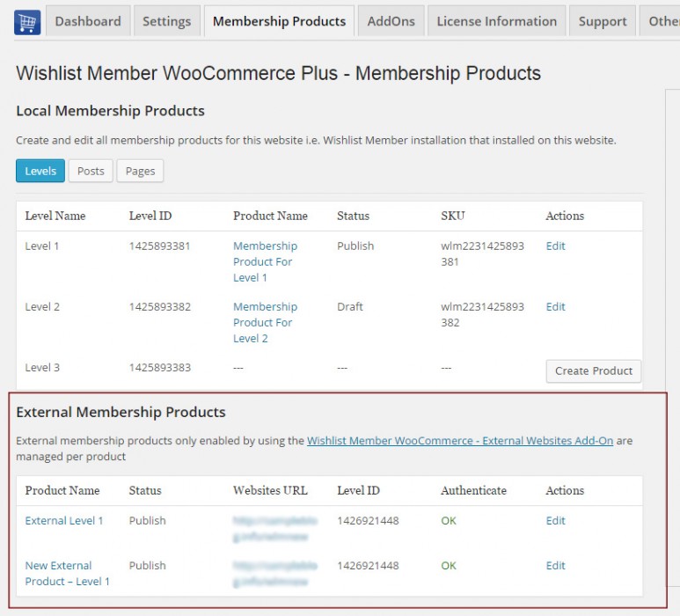Open the AddOns tab
This screenshot has width=680, height=616.
[391, 21]
